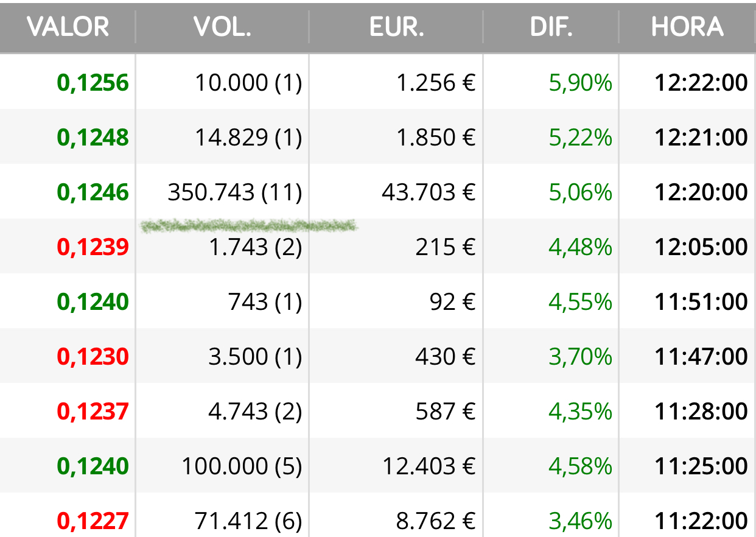Viewport: 756px width, 537px height.
Task: Click the EUR. column header
Action: point(396,27)
